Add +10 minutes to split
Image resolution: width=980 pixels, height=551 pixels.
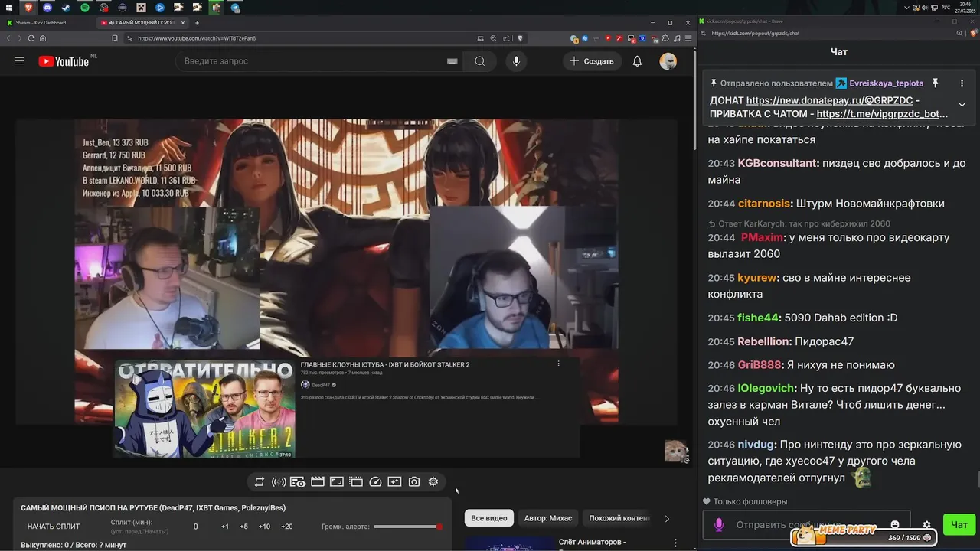point(264,527)
